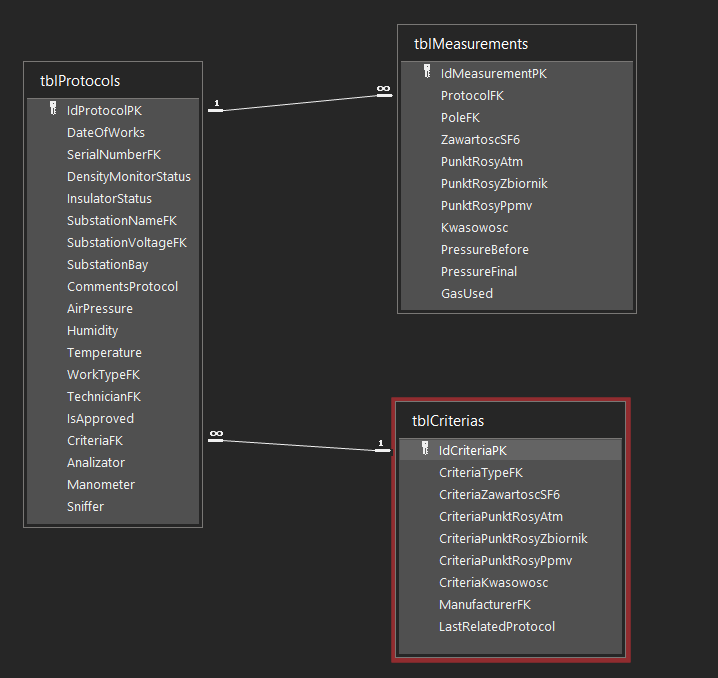The image size is (718, 678).
Task: Select the tblProtocols table title
Action: coord(80,81)
